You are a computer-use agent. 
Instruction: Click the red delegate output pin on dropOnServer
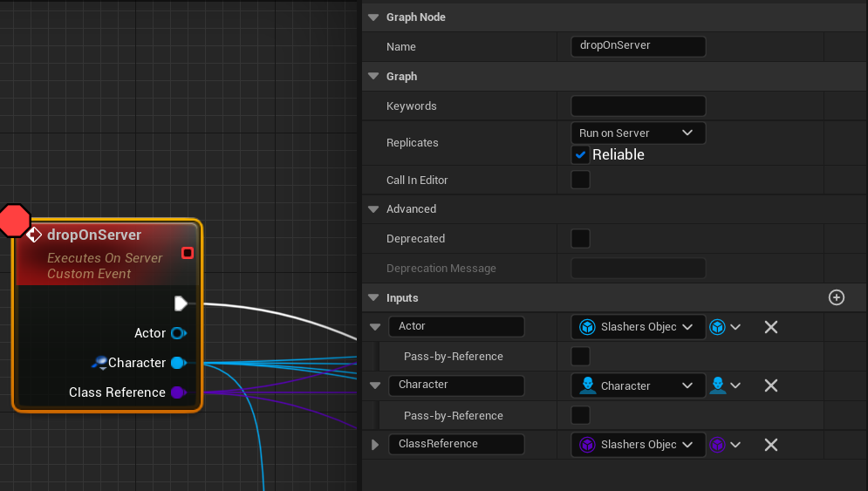(187, 253)
